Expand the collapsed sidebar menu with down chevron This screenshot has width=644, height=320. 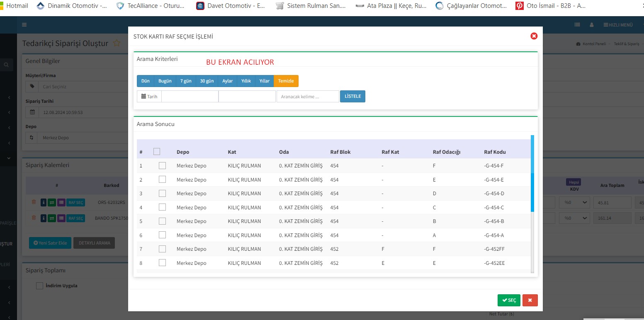coord(9,158)
